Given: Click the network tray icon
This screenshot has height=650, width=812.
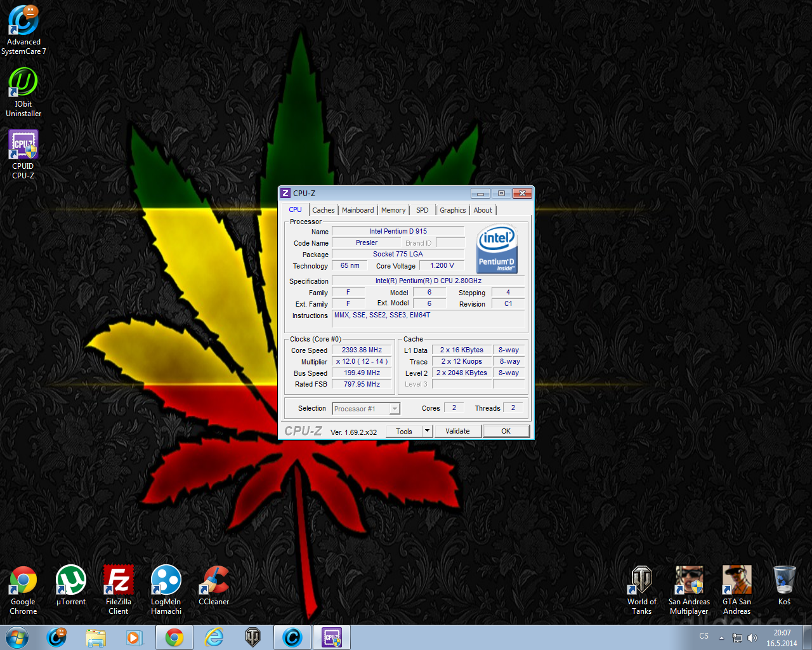Looking at the screenshot, I should point(737,637).
